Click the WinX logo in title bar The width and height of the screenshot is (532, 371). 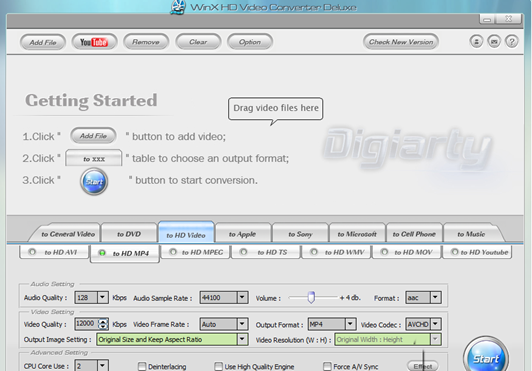click(x=178, y=7)
